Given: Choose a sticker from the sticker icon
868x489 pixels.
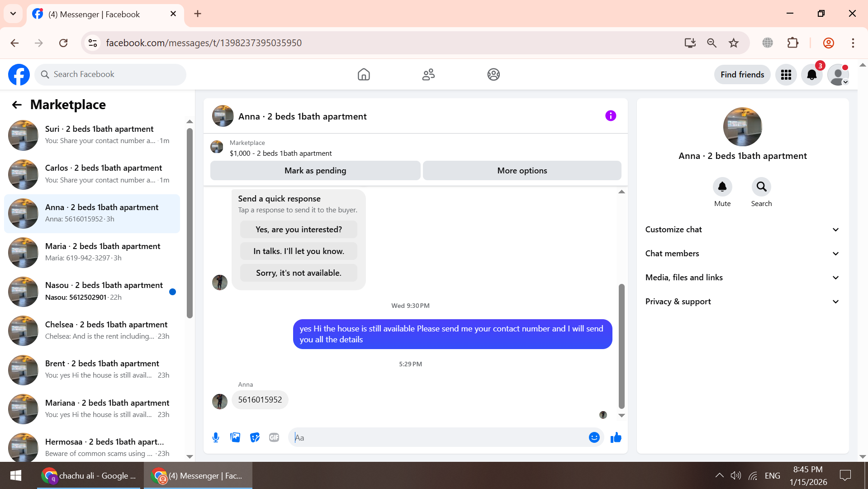Looking at the screenshot, I should (x=255, y=437).
